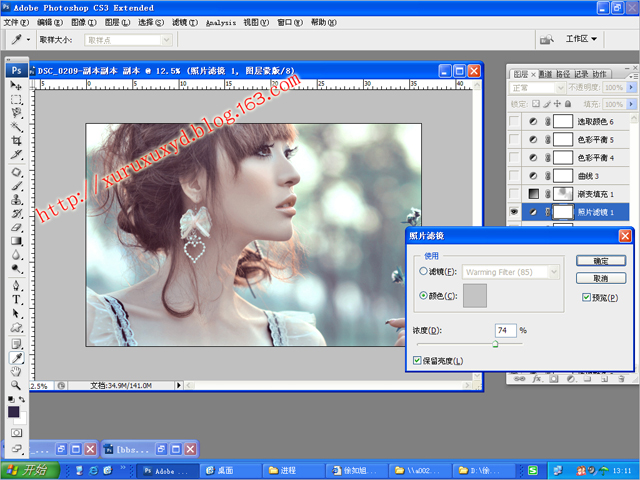This screenshot has width=640, height=480.
Task: Click the Go to Bridge icon
Action: click(547, 40)
